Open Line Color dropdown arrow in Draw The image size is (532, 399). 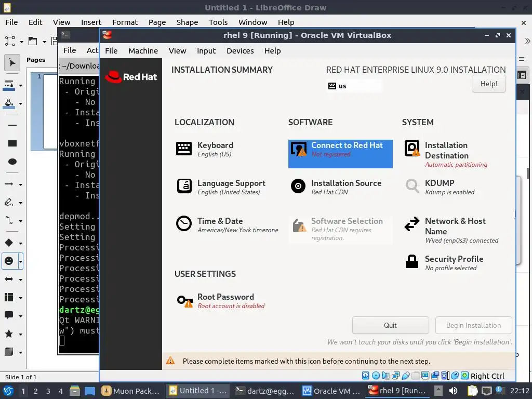point(20,86)
